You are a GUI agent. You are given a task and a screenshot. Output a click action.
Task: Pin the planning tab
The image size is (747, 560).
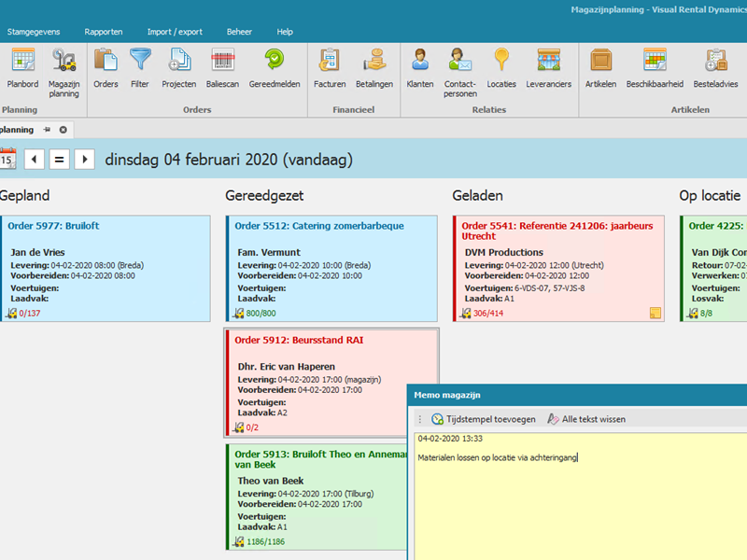click(x=48, y=130)
